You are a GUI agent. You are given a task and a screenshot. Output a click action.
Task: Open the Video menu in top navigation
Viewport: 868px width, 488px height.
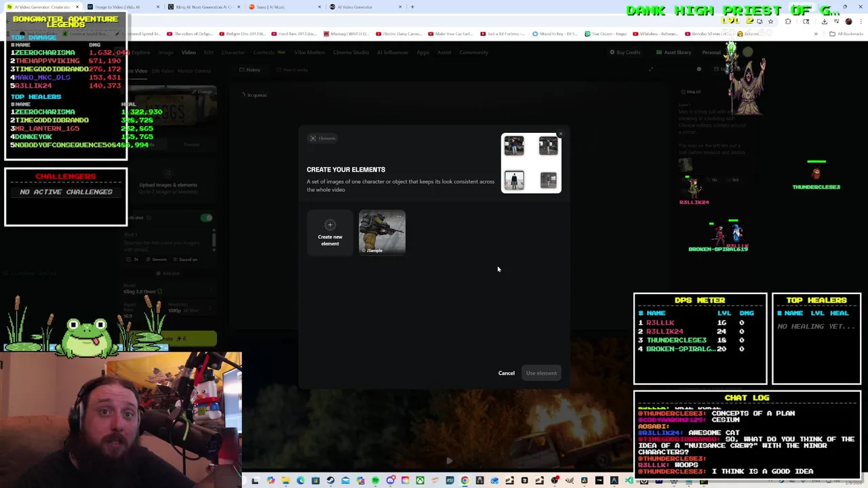189,52
